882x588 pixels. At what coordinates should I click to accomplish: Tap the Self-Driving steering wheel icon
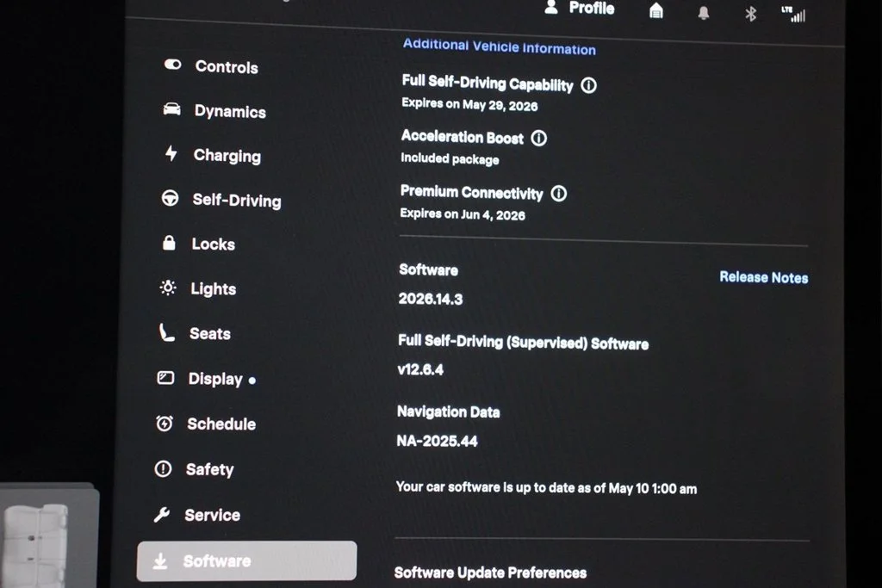point(170,198)
